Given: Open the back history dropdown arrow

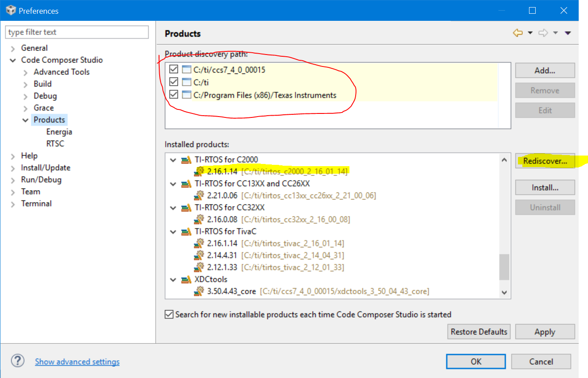Looking at the screenshot, I should pos(530,33).
